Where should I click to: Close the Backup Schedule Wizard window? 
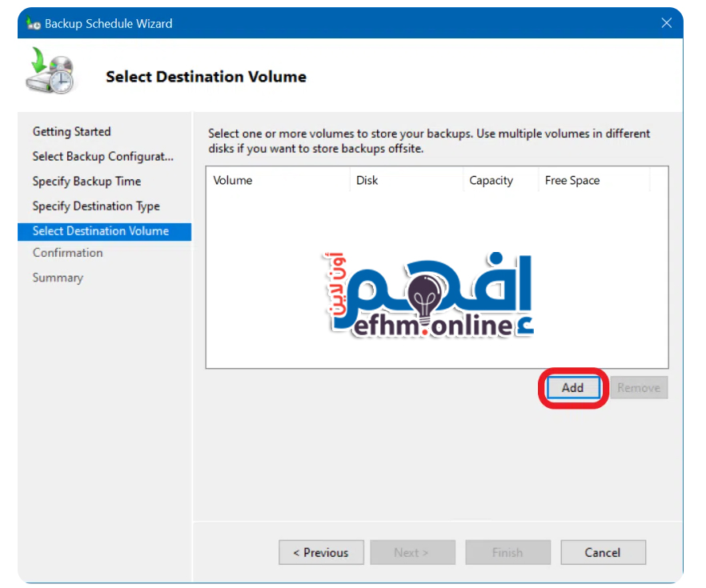[666, 23]
